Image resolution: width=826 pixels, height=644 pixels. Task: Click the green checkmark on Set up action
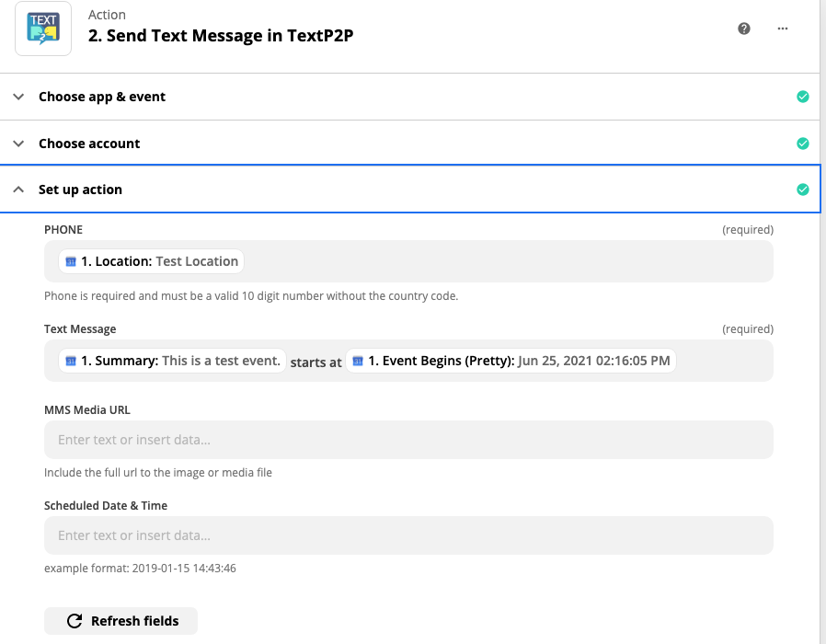pyautogui.click(x=803, y=190)
